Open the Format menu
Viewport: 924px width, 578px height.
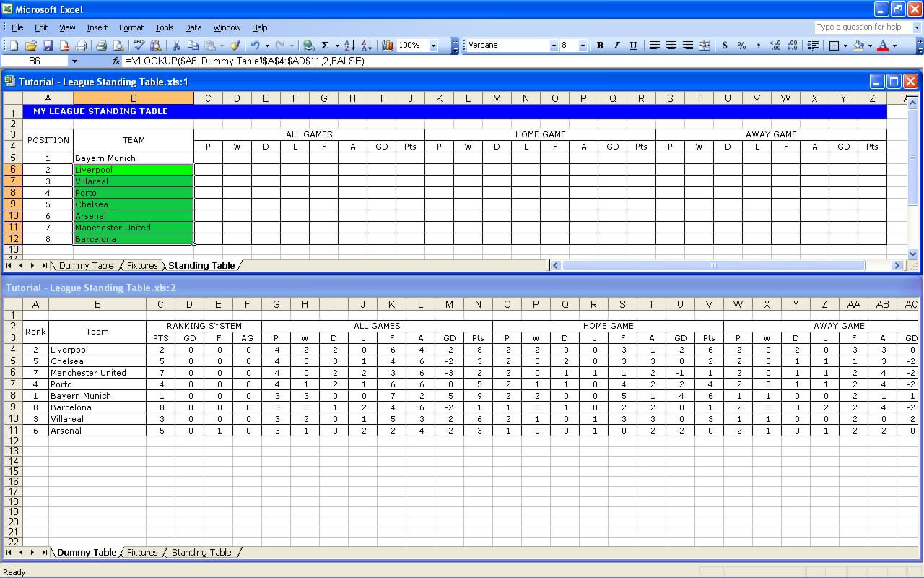click(131, 27)
